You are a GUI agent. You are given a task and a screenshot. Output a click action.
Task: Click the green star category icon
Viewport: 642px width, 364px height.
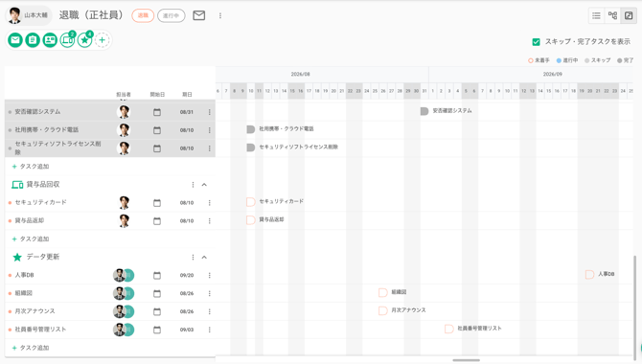pyautogui.click(x=84, y=40)
